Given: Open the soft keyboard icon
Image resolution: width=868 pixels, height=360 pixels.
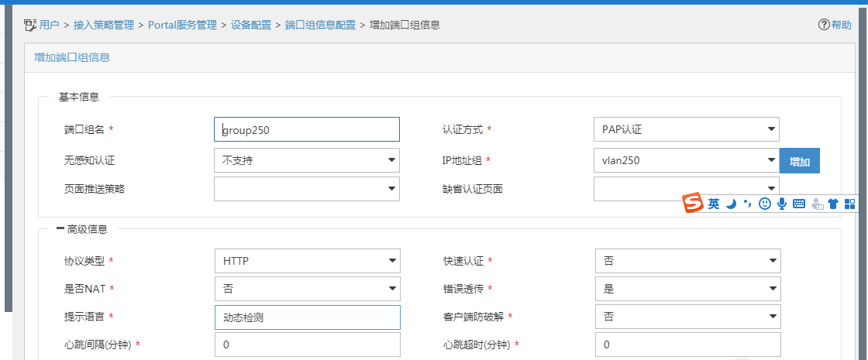Looking at the screenshot, I should (799, 204).
